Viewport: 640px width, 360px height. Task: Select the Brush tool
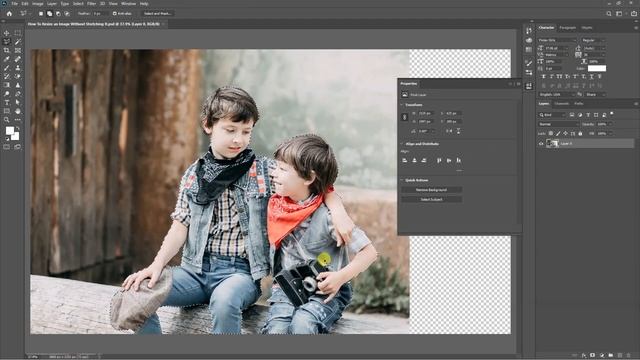tap(7, 68)
